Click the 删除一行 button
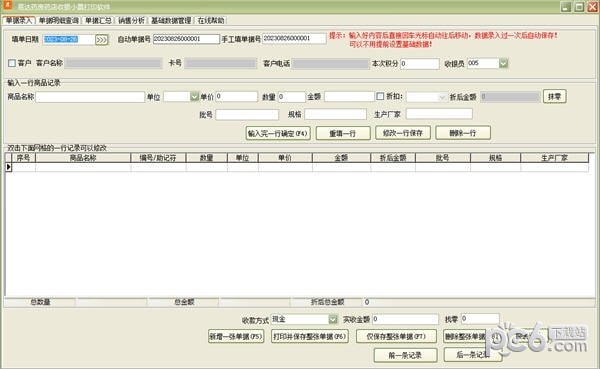This screenshot has height=369, width=600. pos(463,133)
